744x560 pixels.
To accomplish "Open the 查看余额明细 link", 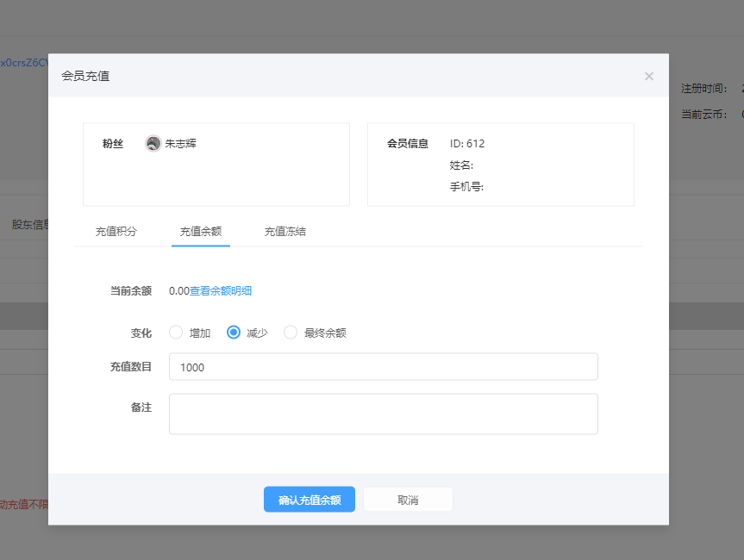I will (x=221, y=290).
